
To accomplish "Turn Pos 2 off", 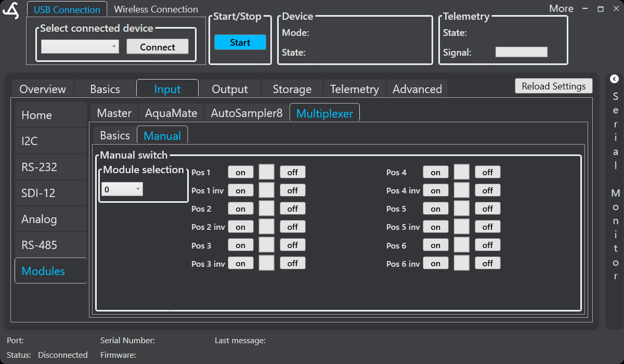I will tap(293, 209).
